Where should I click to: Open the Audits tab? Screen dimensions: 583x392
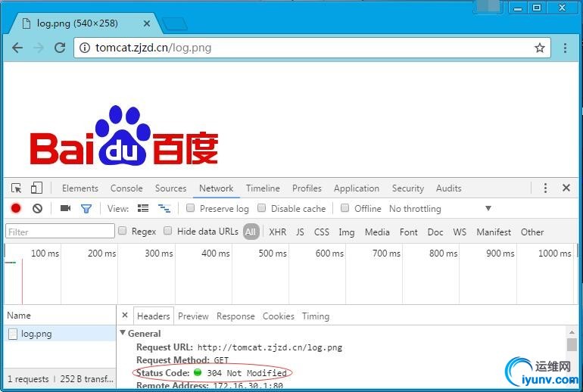(448, 188)
